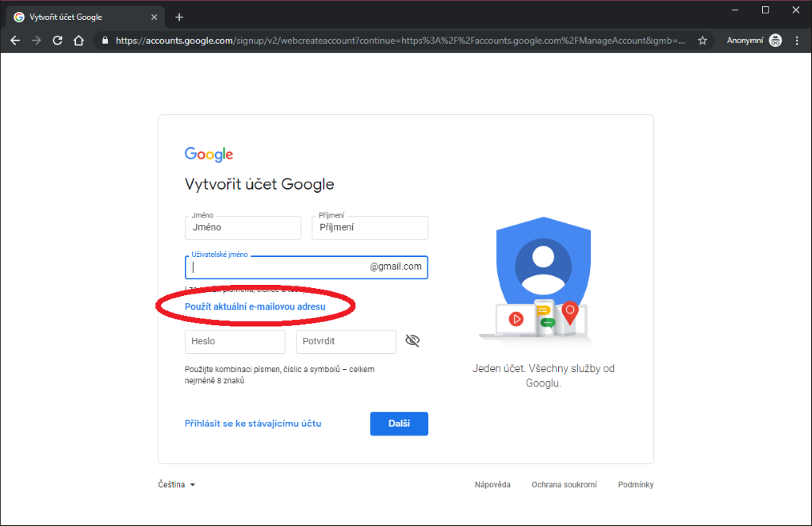The width and height of the screenshot is (812, 526).
Task: Open the Anonymní incognito profile icon
Action: (x=776, y=40)
